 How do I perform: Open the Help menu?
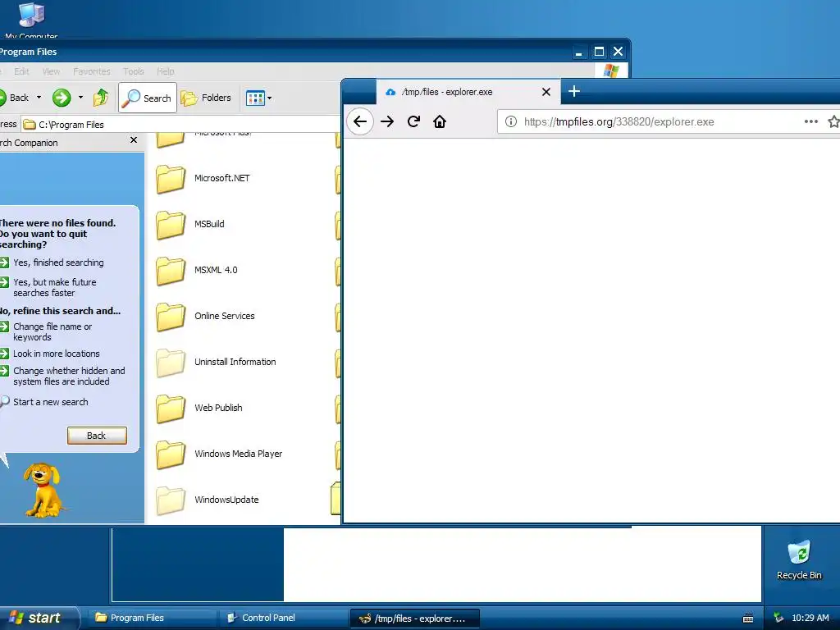coord(166,71)
